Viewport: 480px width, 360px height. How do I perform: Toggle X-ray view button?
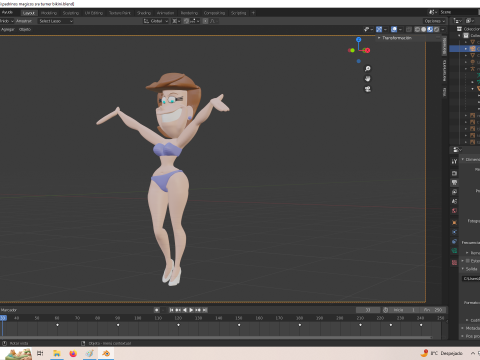(x=409, y=29)
